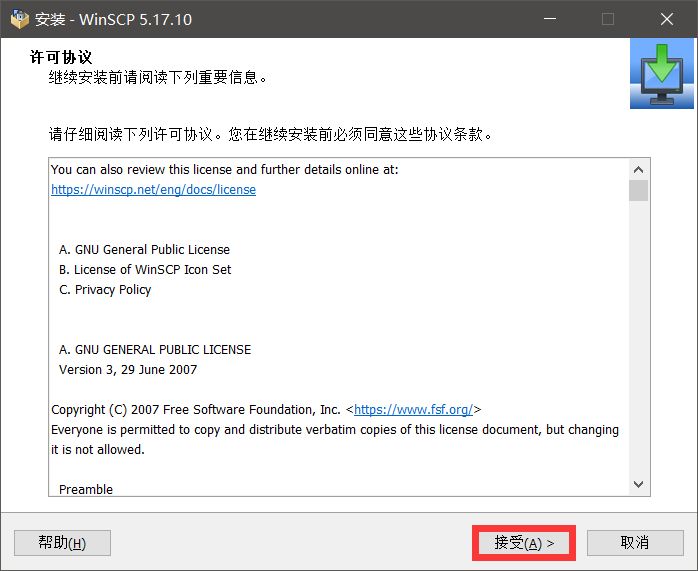
Task: Click the 'it is not allowed.' line
Action: pos(98,450)
